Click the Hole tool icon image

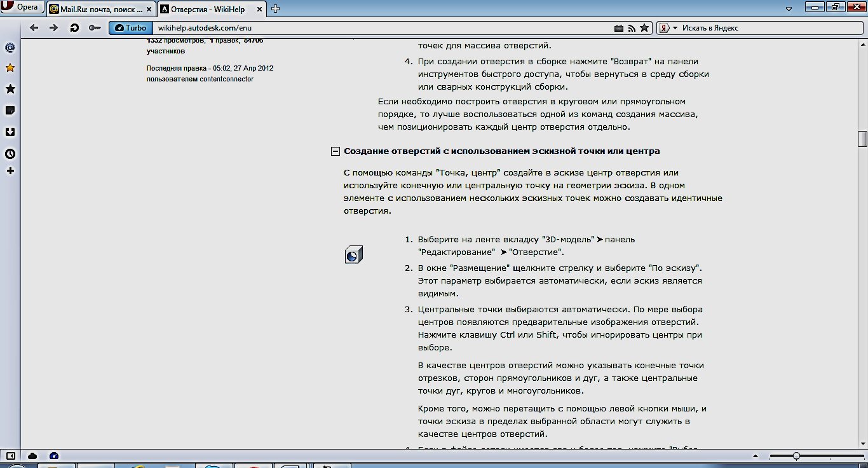(354, 254)
